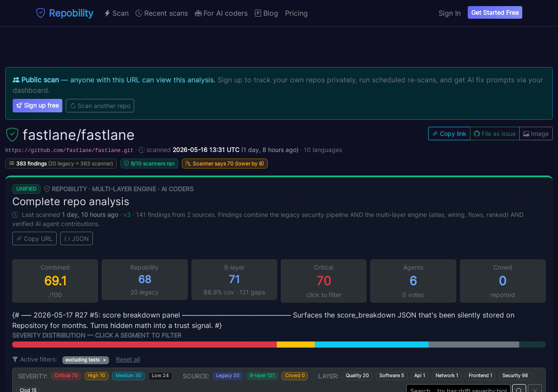Image resolution: width=558 pixels, height=392 pixels.
Task: Toggle Medium 30 severity filter
Action: (x=128, y=376)
